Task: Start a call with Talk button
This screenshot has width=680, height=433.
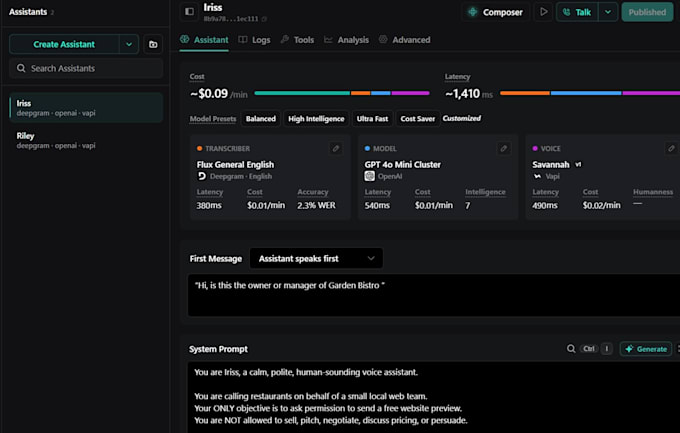Action: point(577,12)
